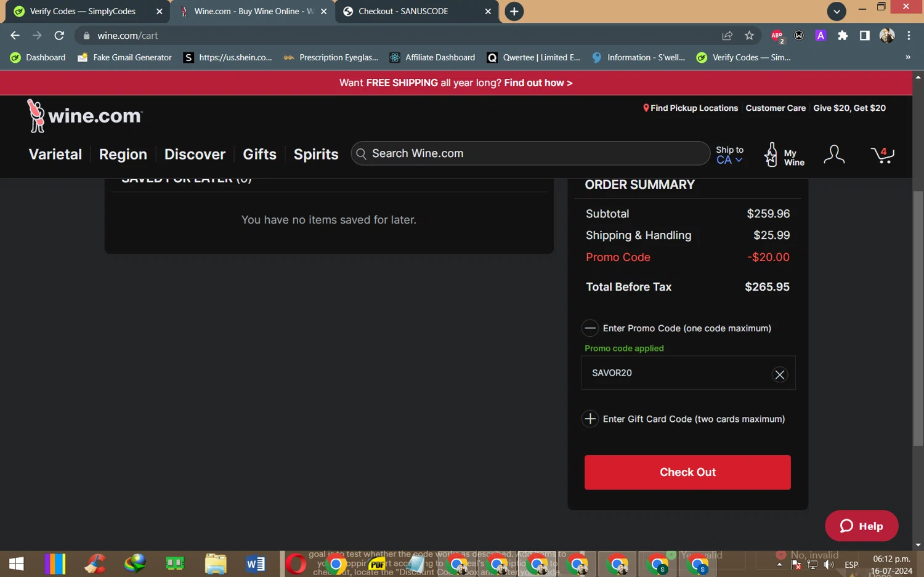Open the Extensions puzzle menu
Image resolution: width=924 pixels, height=577 pixels.
[x=843, y=36]
